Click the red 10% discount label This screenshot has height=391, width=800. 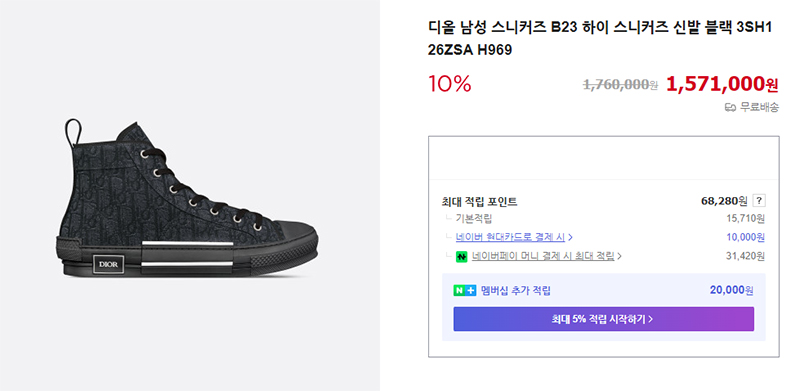click(449, 84)
